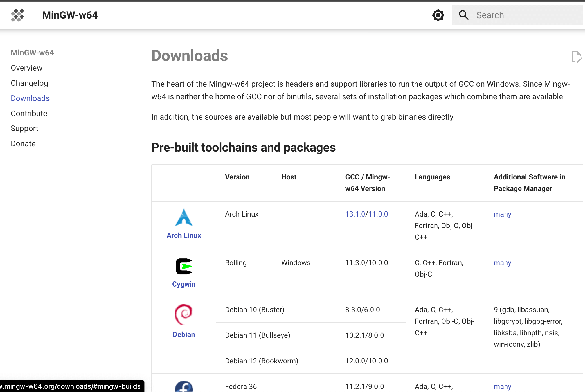Click 'many' link in Cygwin row
Viewport: 585px width, 392px height.
[x=502, y=263]
